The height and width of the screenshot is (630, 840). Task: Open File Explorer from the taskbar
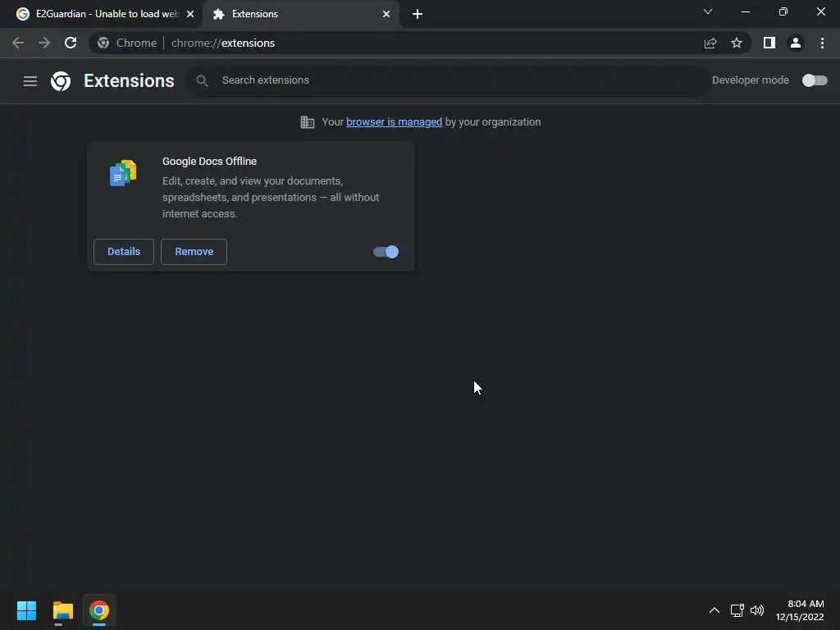(63, 610)
